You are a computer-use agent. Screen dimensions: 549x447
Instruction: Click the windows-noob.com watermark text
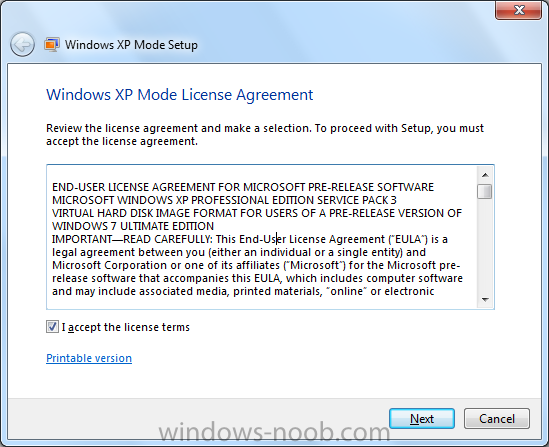274,432
